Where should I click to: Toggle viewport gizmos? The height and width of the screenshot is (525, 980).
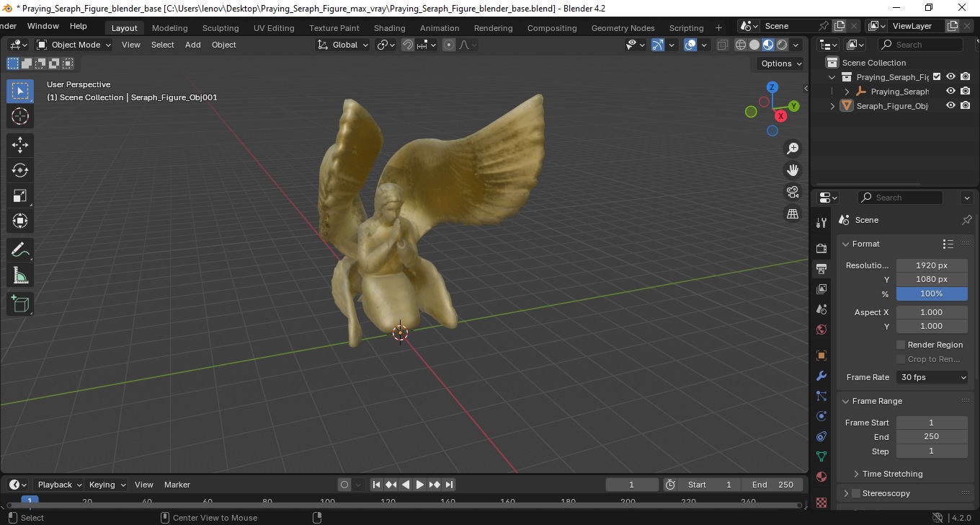point(658,45)
